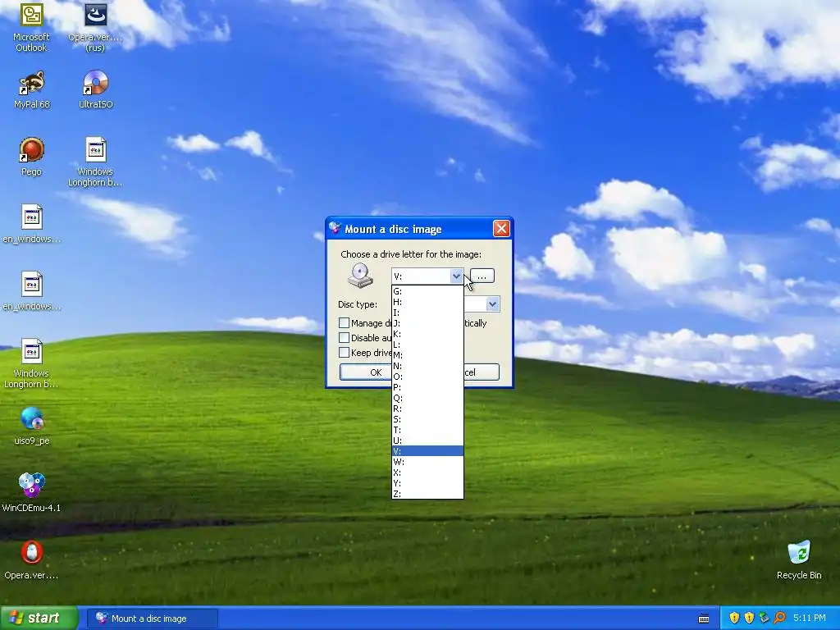Select S: in the drive letter list
Viewport: 840px width, 630px height.
coord(427,419)
